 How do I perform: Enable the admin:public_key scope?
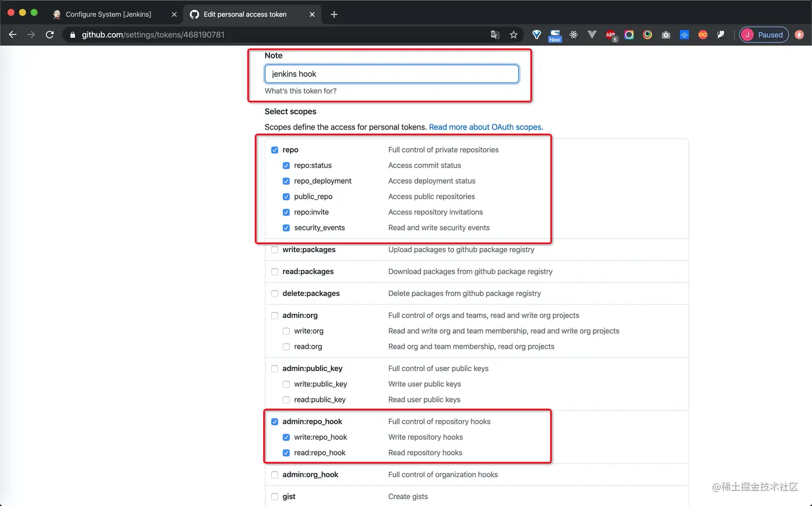(274, 369)
